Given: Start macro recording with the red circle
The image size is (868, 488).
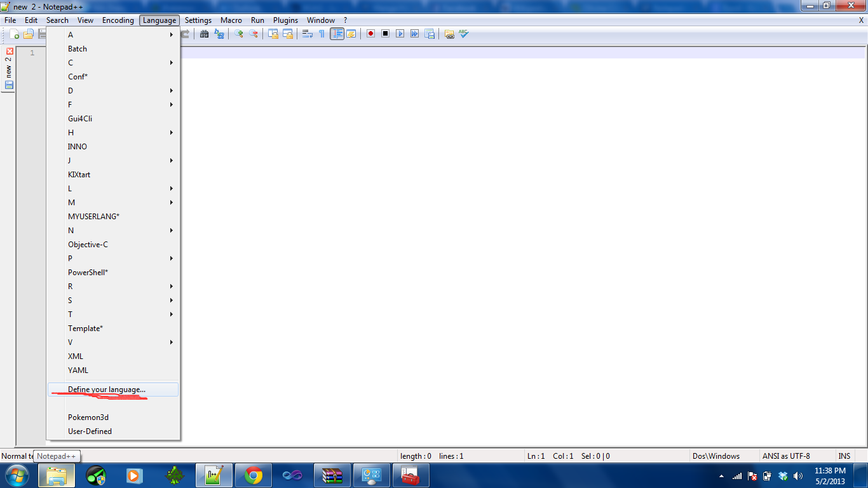Looking at the screenshot, I should 371,34.
